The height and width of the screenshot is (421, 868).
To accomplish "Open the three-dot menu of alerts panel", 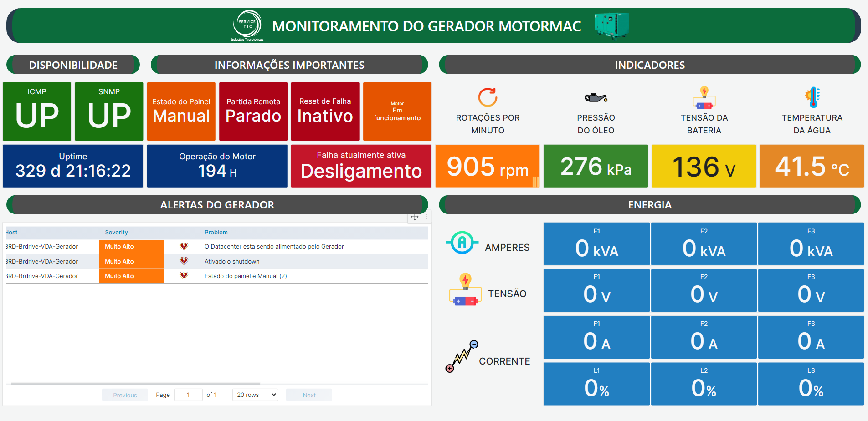I will (x=426, y=217).
